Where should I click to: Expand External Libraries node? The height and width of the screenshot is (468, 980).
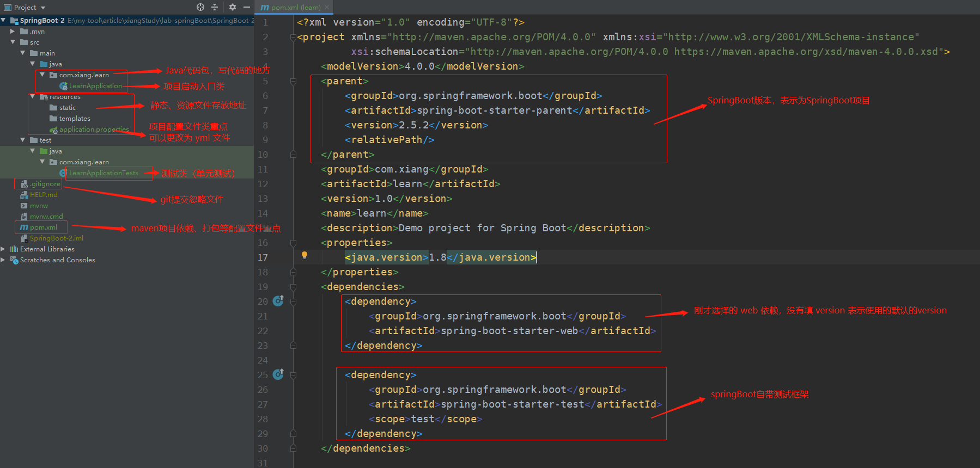tap(3, 249)
